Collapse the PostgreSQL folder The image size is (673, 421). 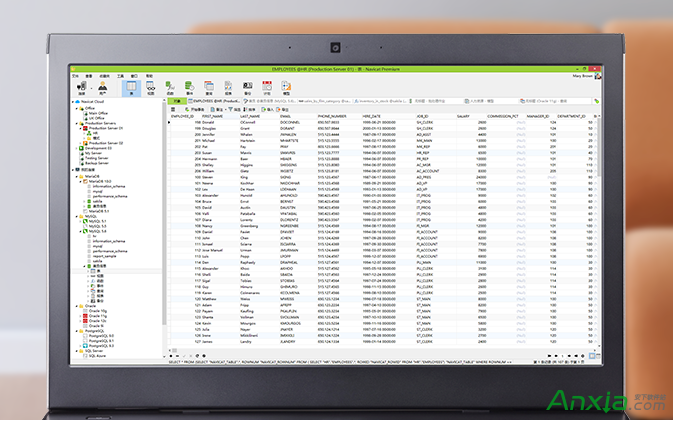click(x=77, y=331)
